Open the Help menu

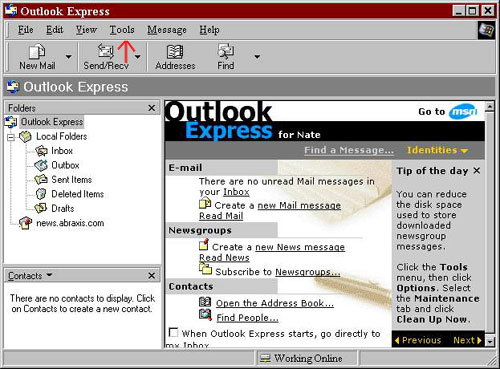pos(209,30)
